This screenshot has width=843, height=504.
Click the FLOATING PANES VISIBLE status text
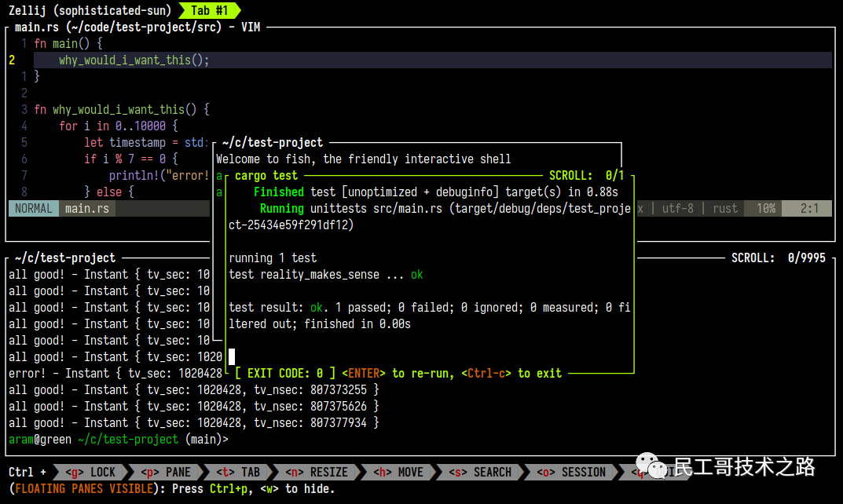point(84,489)
